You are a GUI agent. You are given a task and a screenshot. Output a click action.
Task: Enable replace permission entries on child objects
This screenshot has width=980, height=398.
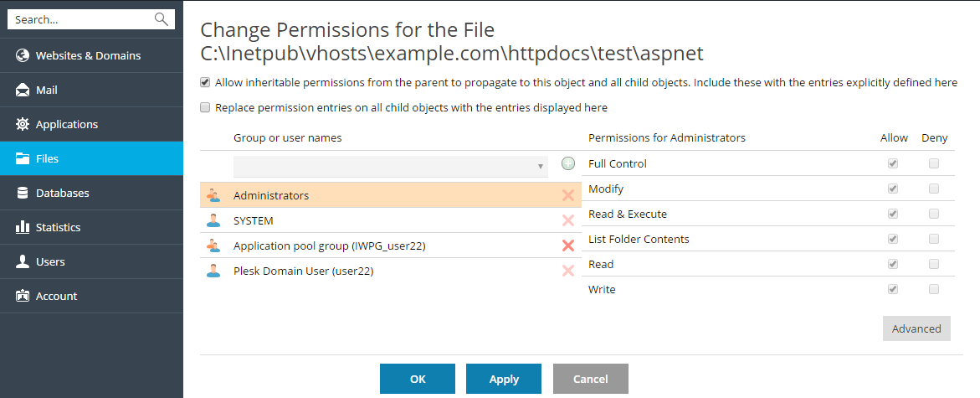click(205, 107)
